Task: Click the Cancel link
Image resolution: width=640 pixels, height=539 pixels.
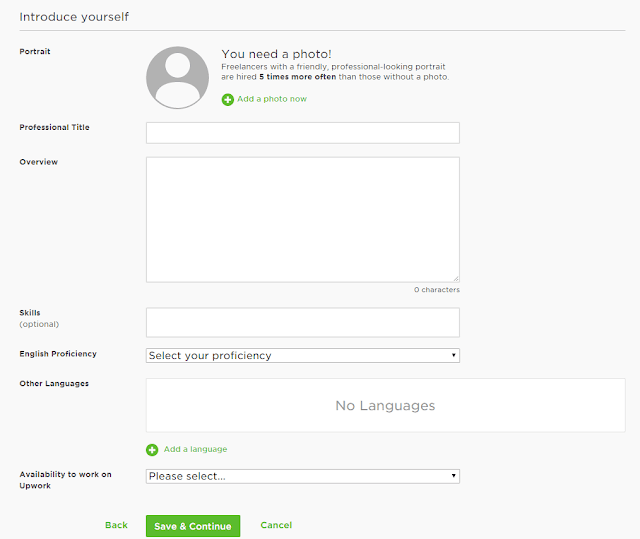Action: click(x=276, y=525)
